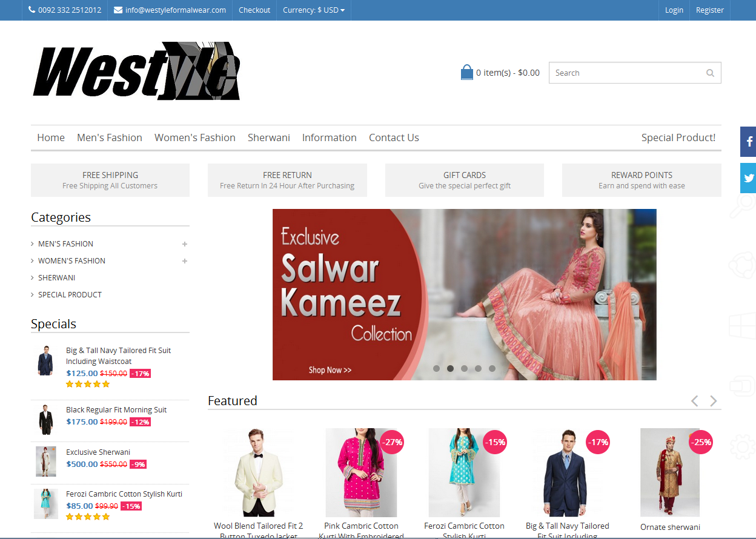Click the 0092 332 2512012 phone number
Image resolution: width=756 pixels, height=539 pixels.
(70, 10)
